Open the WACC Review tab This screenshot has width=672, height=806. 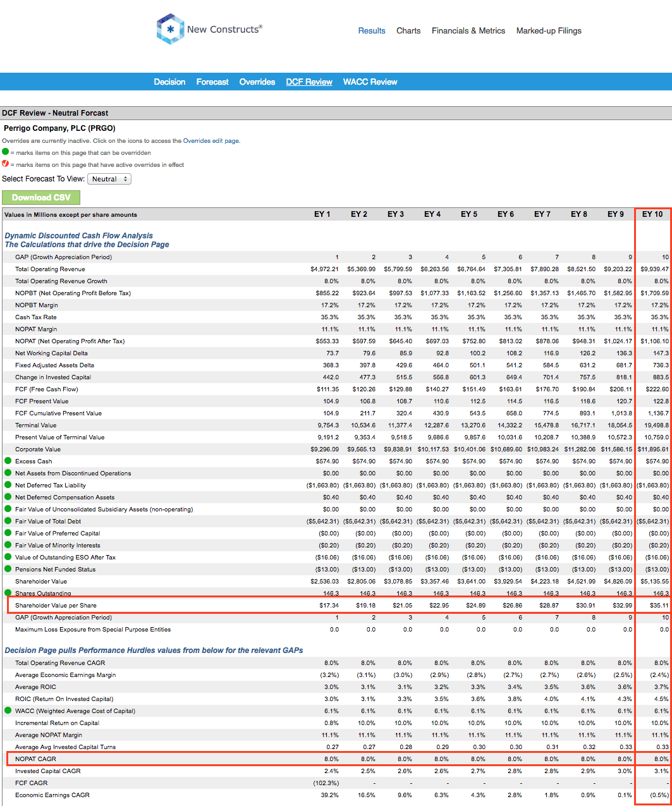[370, 82]
